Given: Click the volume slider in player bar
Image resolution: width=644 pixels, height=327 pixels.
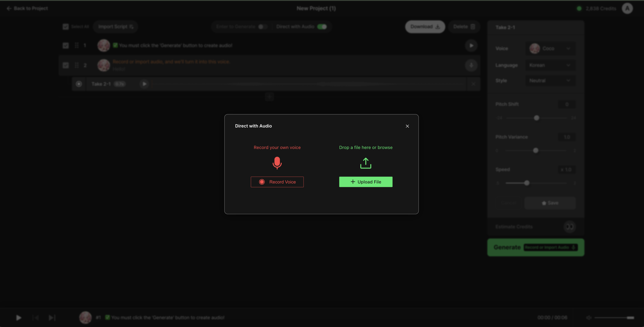Looking at the screenshot, I should (614, 318).
